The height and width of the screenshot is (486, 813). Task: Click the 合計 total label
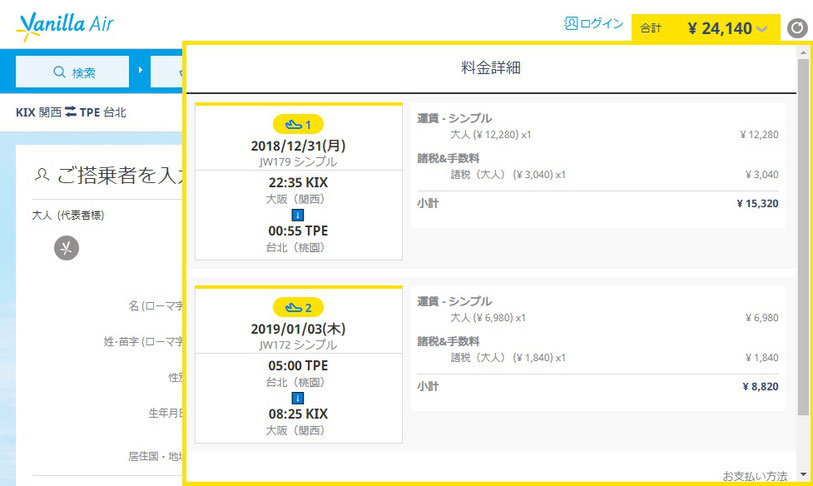tap(651, 28)
